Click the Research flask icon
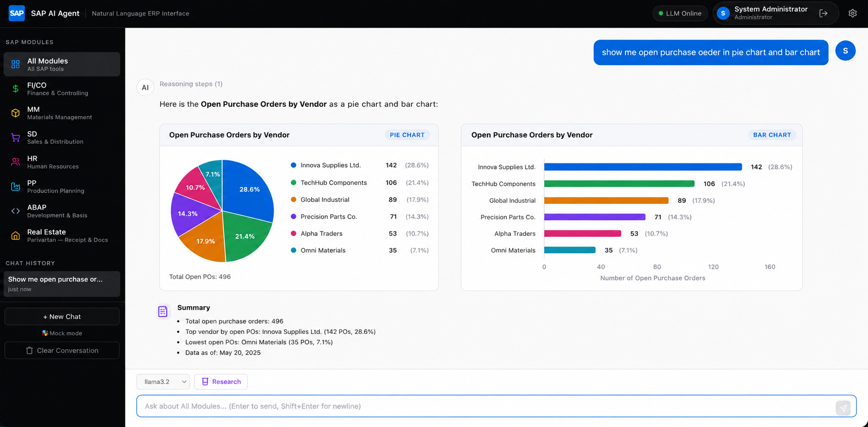This screenshot has height=427, width=868. click(205, 382)
